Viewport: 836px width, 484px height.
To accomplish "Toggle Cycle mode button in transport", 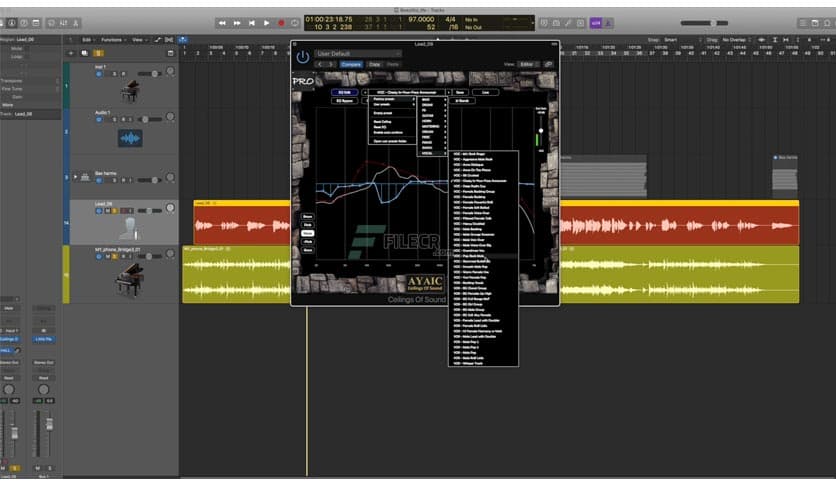I will (295, 23).
